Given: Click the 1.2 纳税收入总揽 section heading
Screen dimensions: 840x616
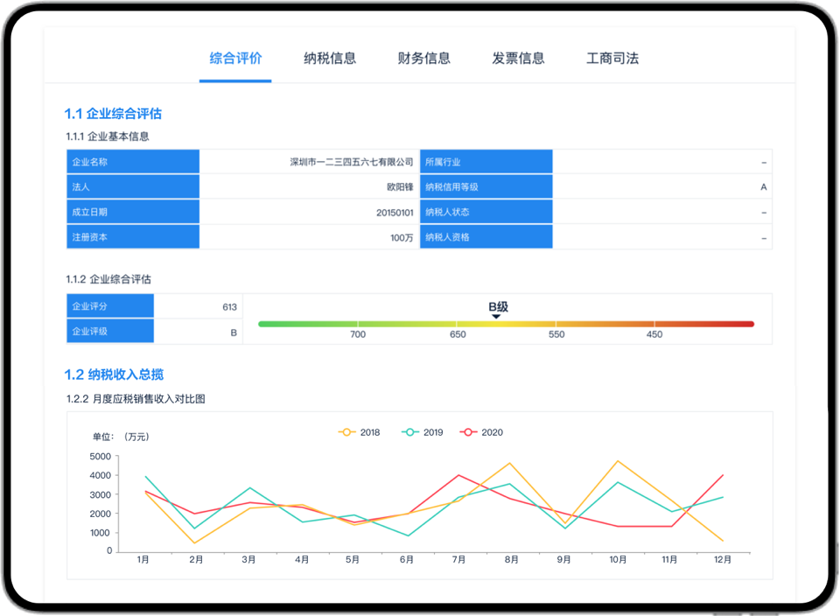Looking at the screenshot, I should (x=114, y=374).
